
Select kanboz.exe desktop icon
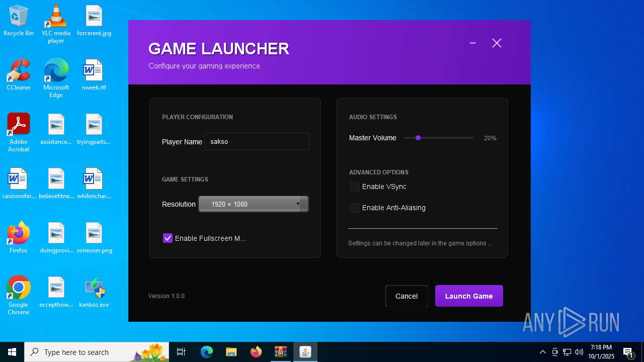[94, 293]
